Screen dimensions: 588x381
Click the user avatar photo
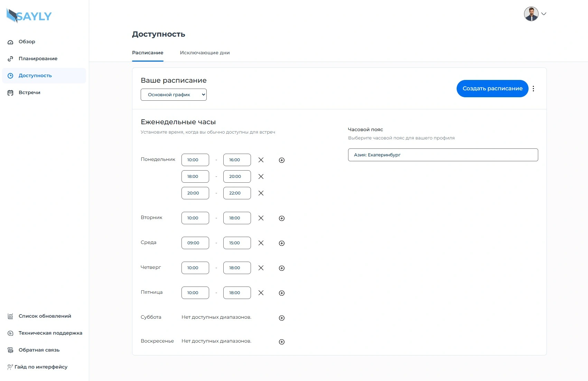coord(531,14)
